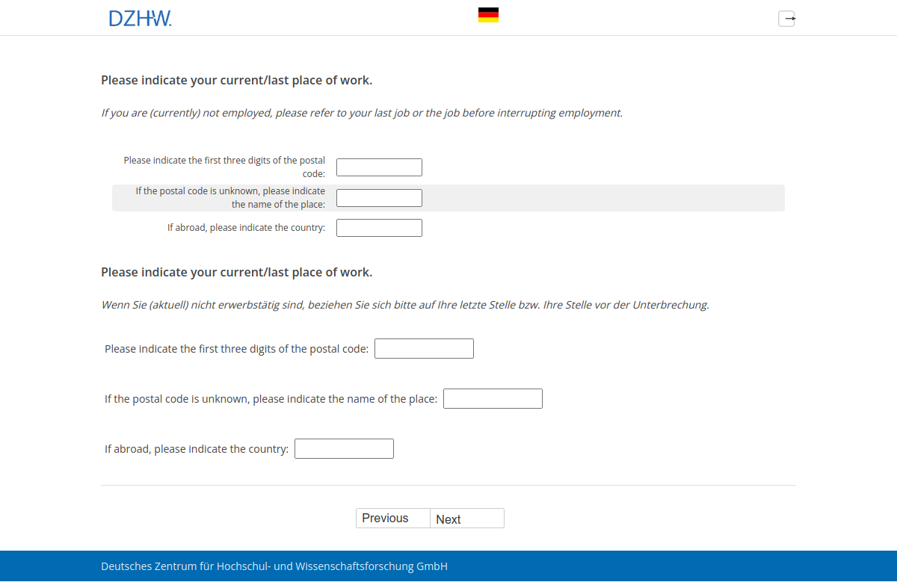The width and height of the screenshot is (897, 588).
Task: Click the Deutsches Zentrum für Hochschul footer text
Action: point(274,566)
